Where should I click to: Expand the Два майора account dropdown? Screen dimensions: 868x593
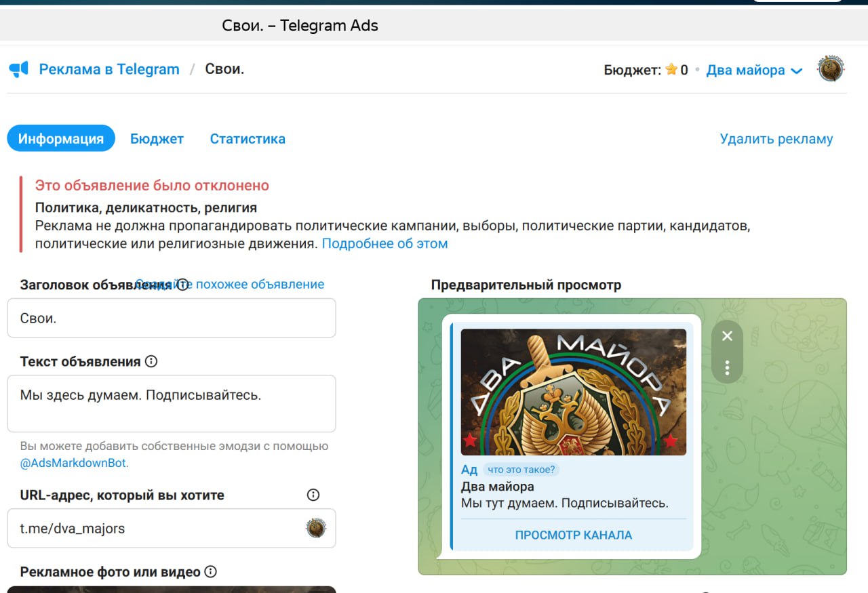click(754, 70)
